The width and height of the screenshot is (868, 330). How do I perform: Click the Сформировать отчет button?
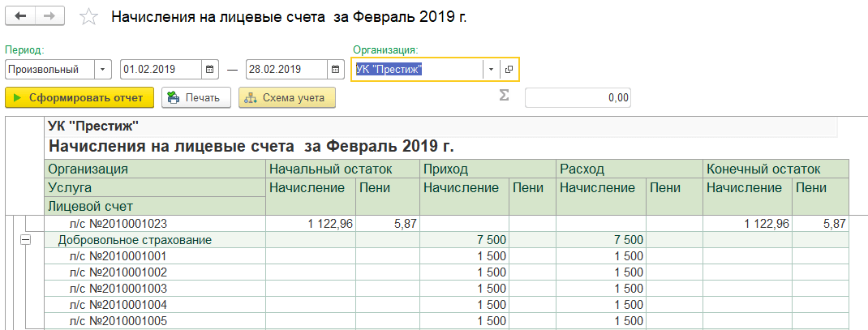coord(79,98)
